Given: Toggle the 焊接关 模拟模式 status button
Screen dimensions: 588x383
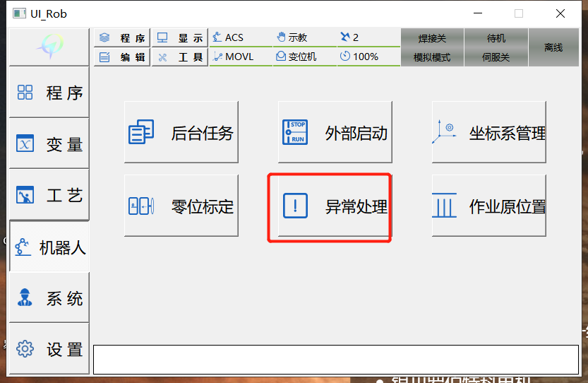Looking at the screenshot, I should (x=432, y=47).
